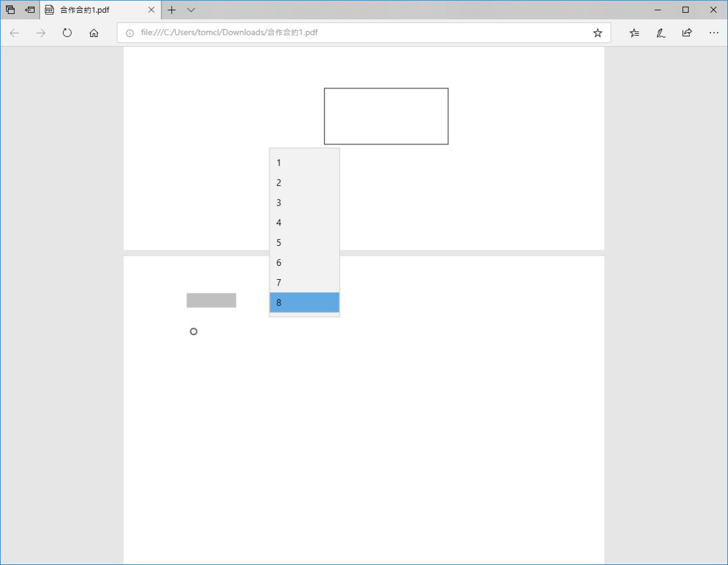Click the gray button on page two
The height and width of the screenshot is (565, 728).
211,300
